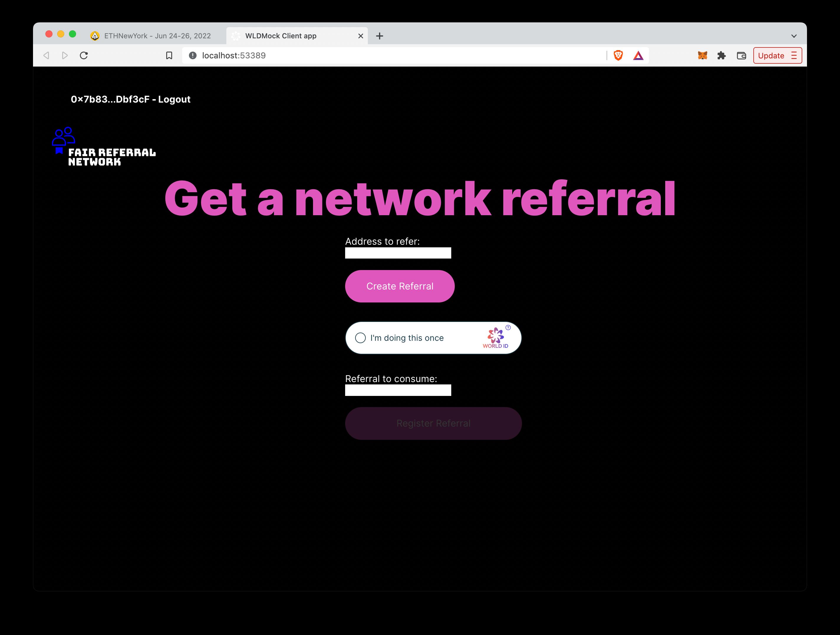Viewport: 840px width, 635px height.
Task: Click the Brave browser shield icon
Action: (619, 55)
